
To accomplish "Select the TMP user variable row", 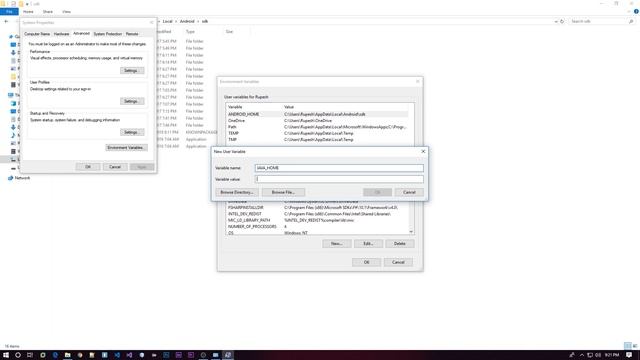I will pos(317,140).
